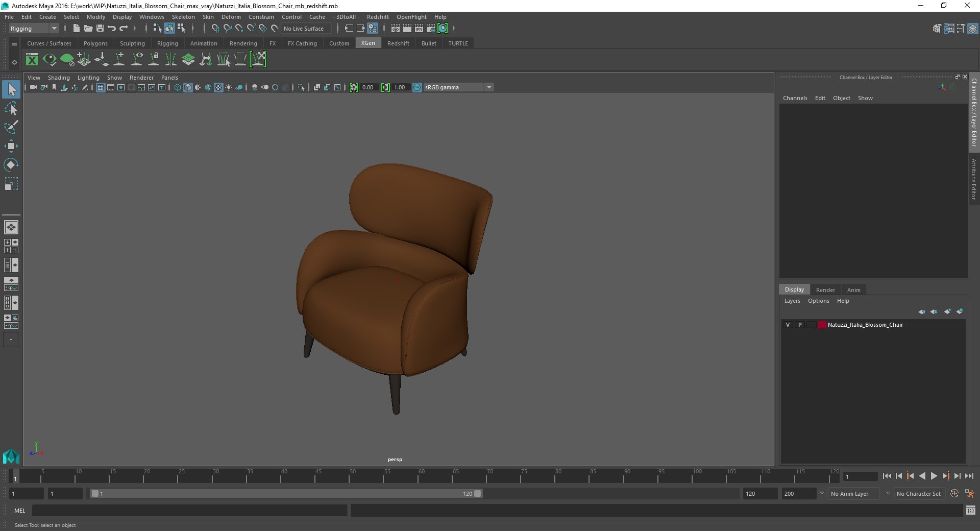Open the sRGB gamma view transform dropdown
Viewport: 980px width, 531px height.
tap(458, 87)
